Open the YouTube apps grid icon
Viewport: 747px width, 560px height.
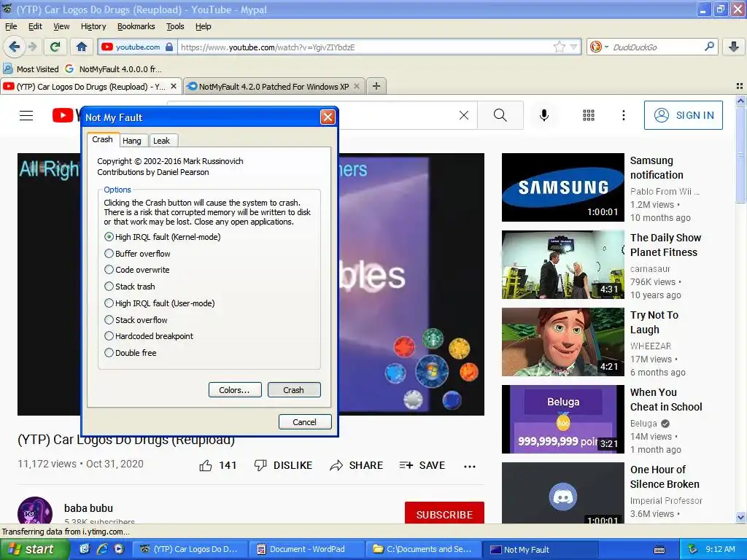(589, 115)
